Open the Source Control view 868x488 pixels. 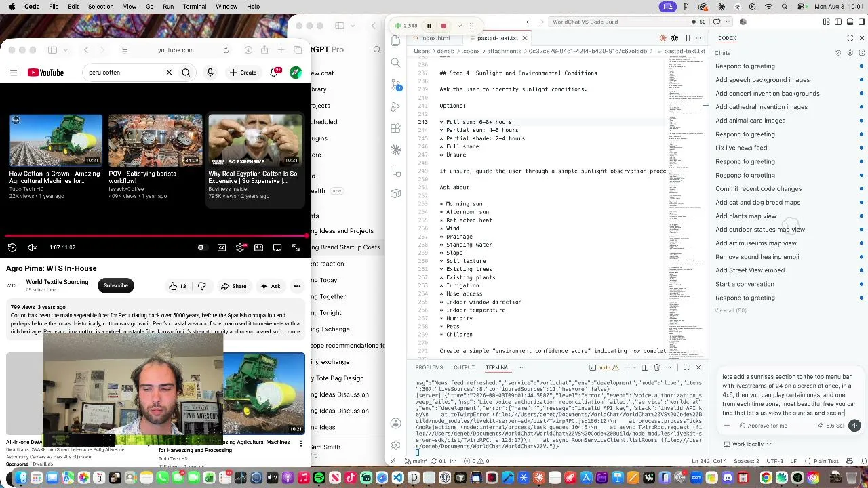pos(396,85)
